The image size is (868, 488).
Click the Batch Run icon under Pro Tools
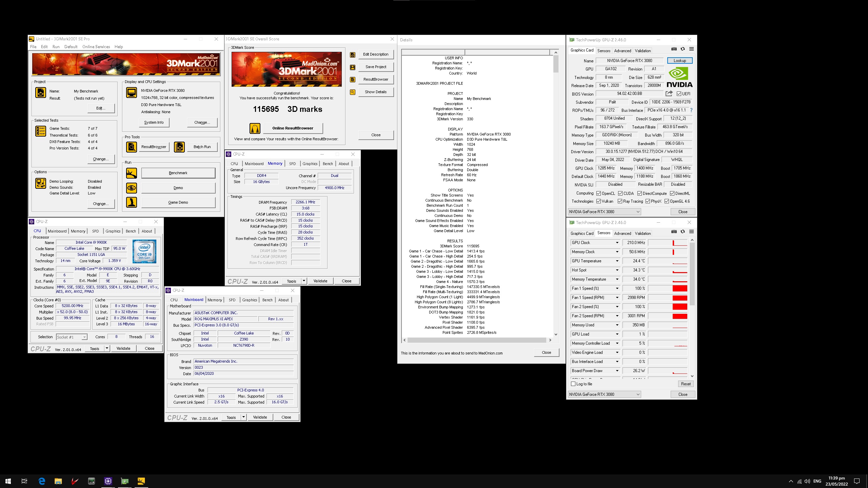179,147
